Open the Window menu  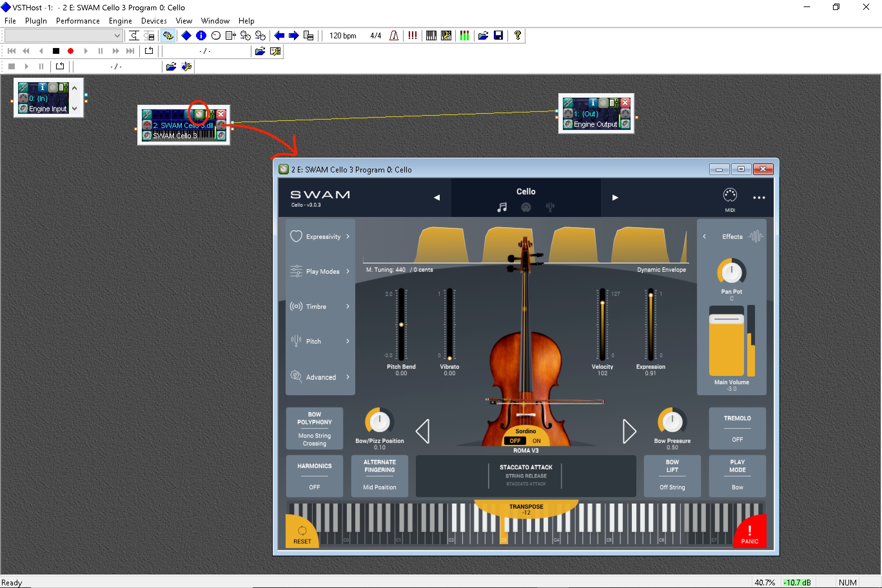(x=215, y=21)
